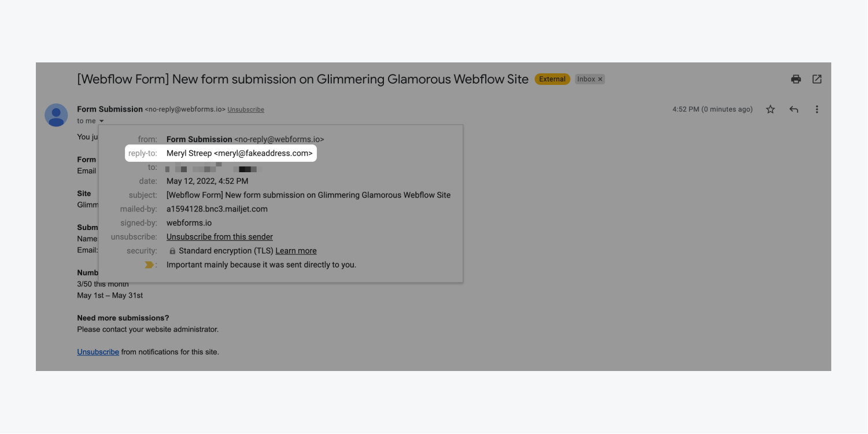The image size is (868, 434).
Task: Click 'Need more submissions?' heading
Action: point(123,318)
